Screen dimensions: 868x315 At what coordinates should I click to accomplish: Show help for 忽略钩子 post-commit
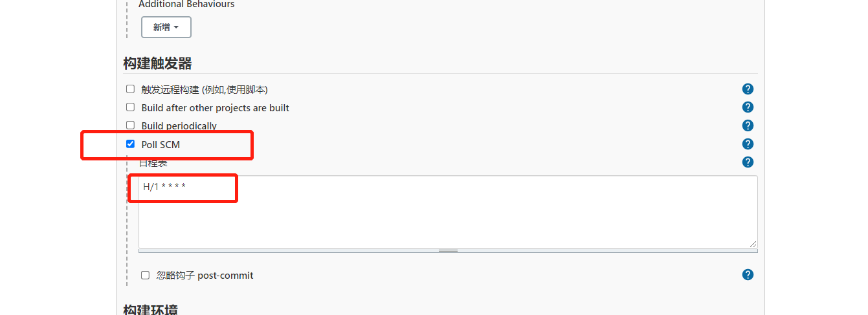point(748,275)
